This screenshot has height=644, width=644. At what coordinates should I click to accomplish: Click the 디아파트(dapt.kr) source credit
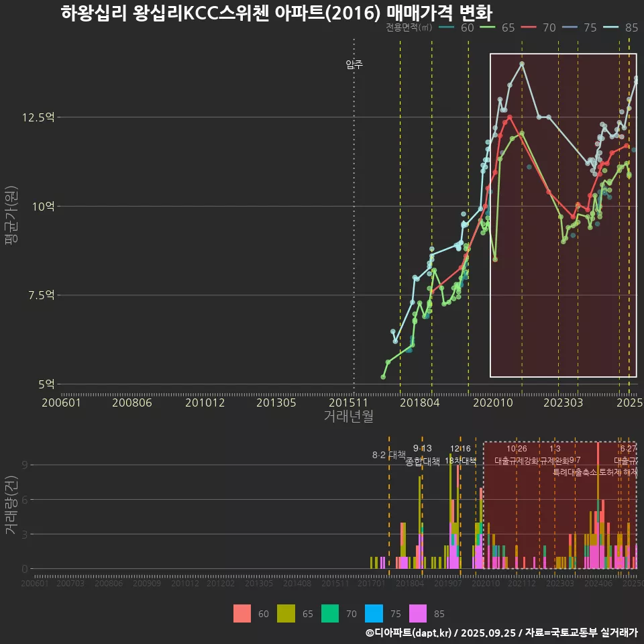pyautogui.click(x=409, y=633)
